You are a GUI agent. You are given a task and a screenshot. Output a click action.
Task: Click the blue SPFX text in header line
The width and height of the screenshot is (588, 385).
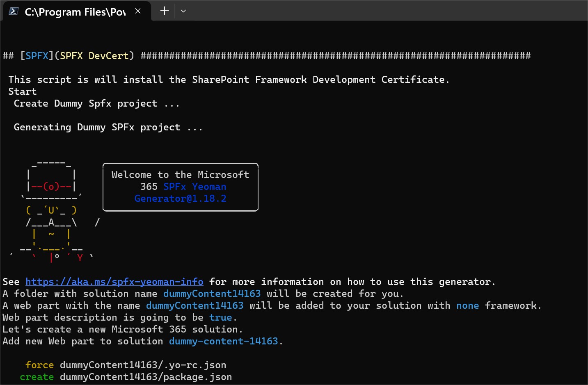point(37,56)
